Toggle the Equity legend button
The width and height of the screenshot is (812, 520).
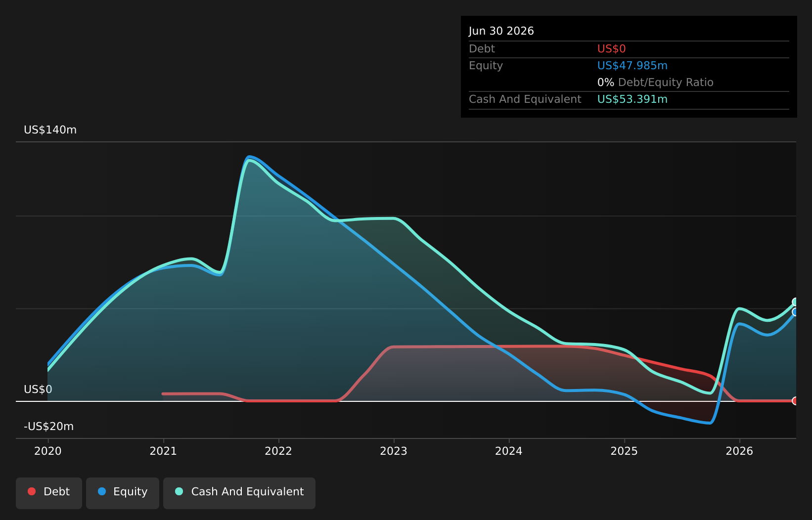tap(123, 493)
